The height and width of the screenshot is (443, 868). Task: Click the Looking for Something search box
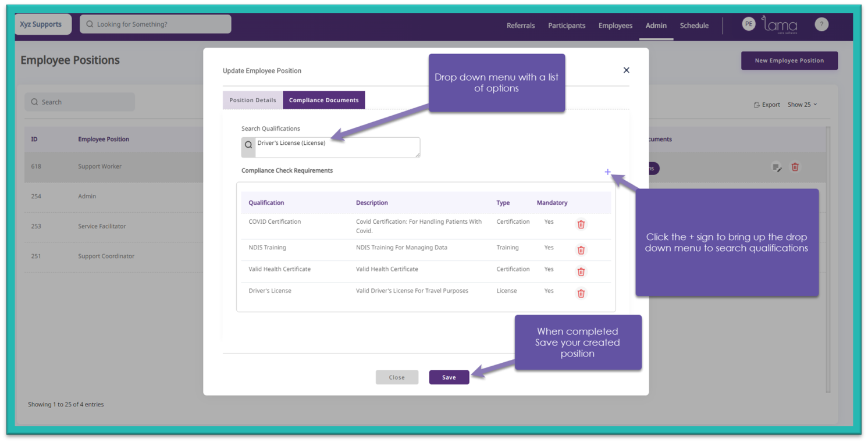[155, 24]
